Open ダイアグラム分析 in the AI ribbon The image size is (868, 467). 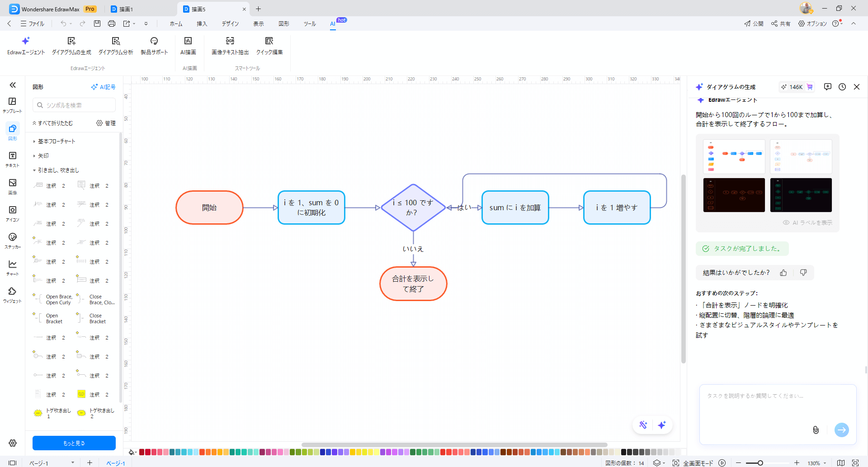pyautogui.click(x=115, y=45)
